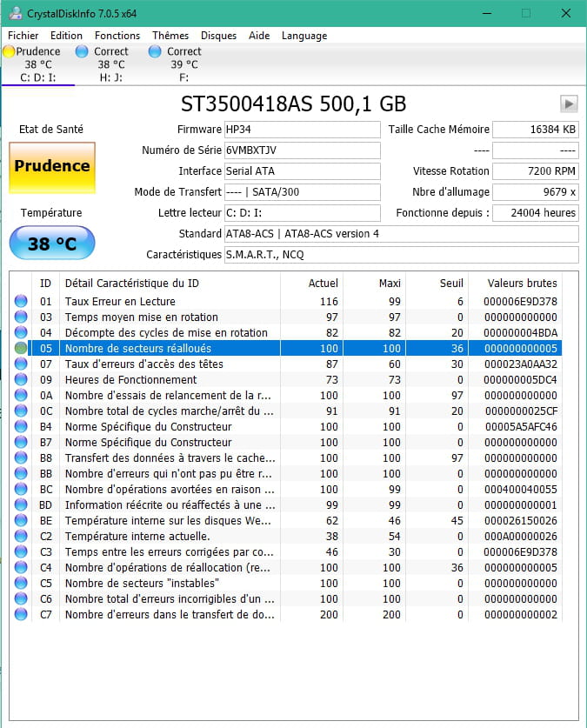Click the disk title ST3500418AS 500,1 GB
This screenshot has height=728, width=587.
(293, 104)
